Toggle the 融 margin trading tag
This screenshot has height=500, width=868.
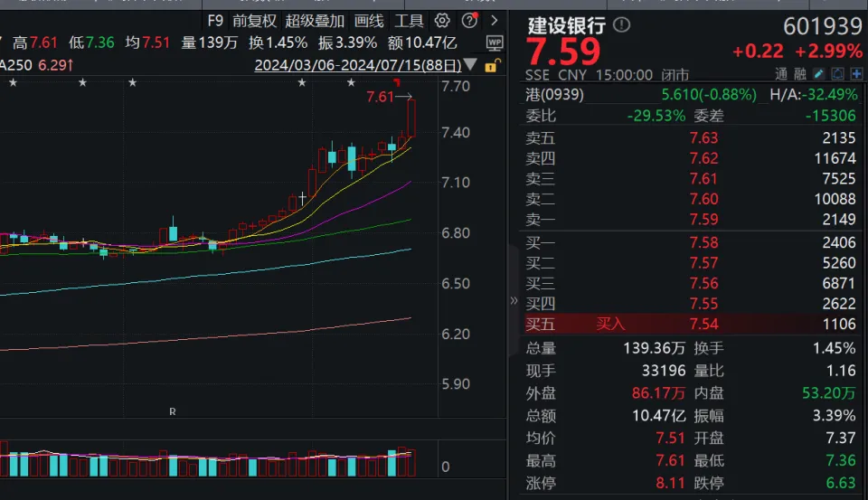pyautogui.click(x=799, y=74)
